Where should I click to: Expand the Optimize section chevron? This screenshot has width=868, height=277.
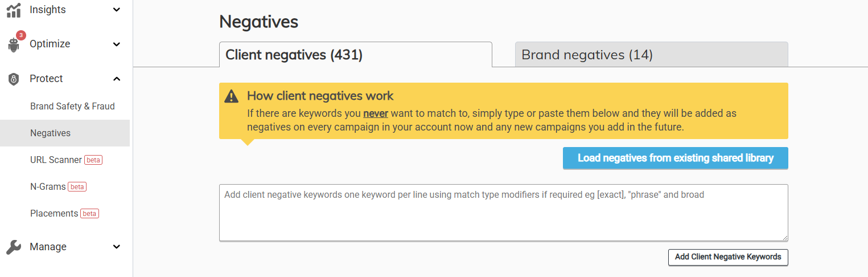click(x=117, y=44)
